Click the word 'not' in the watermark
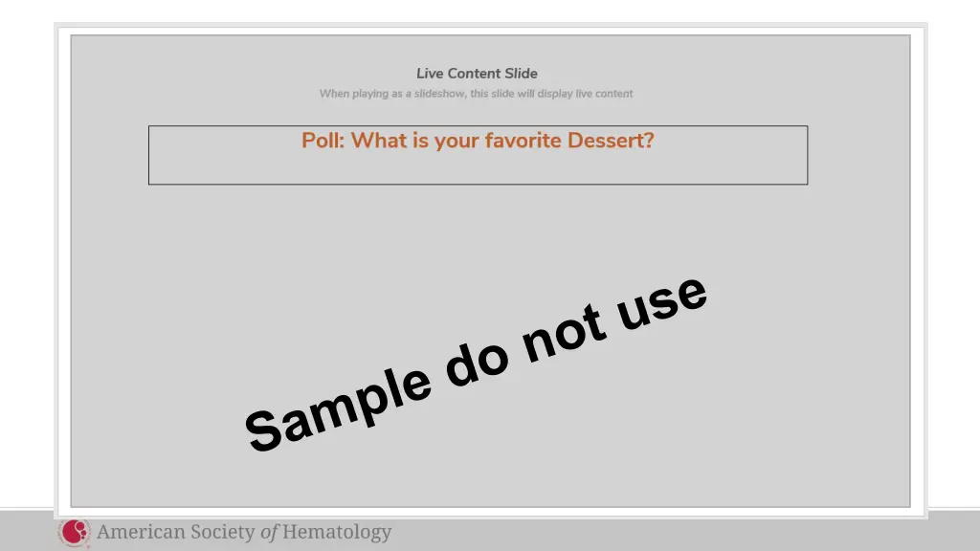The height and width of the screenshot is (551, 980). [565, 336]
